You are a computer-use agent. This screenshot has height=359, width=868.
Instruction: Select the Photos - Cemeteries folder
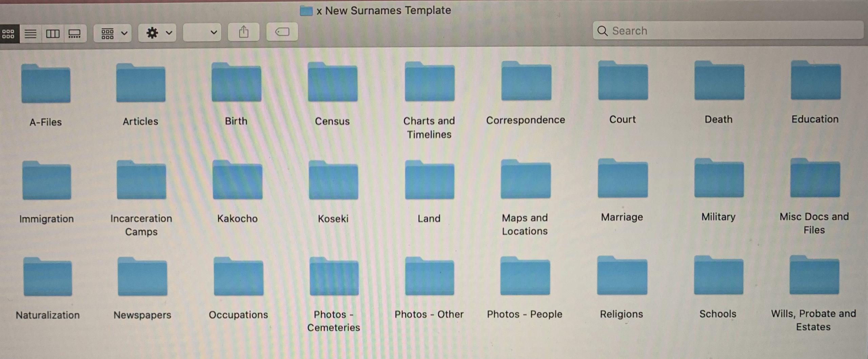click(x=334, y=277)
